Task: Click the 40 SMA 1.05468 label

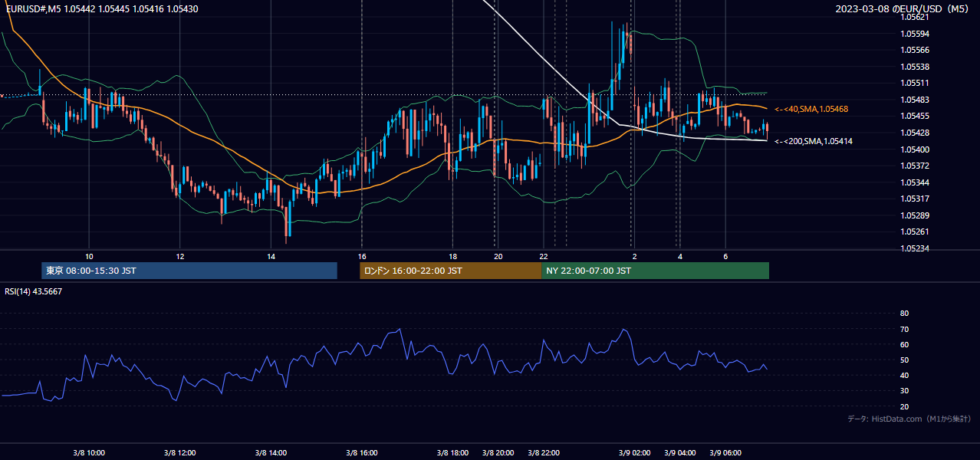Action: pyautogui.click(x=811, y=110)
